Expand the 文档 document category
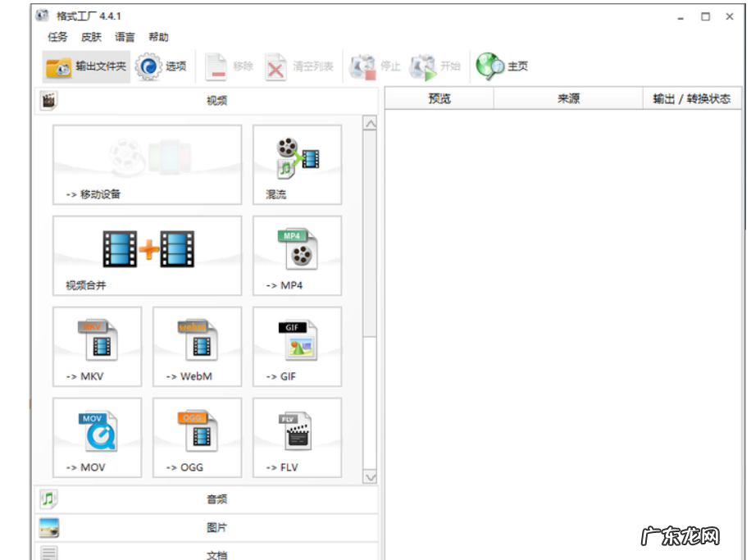The width and height of the screenshot is (751, 560). pos(216,554)
